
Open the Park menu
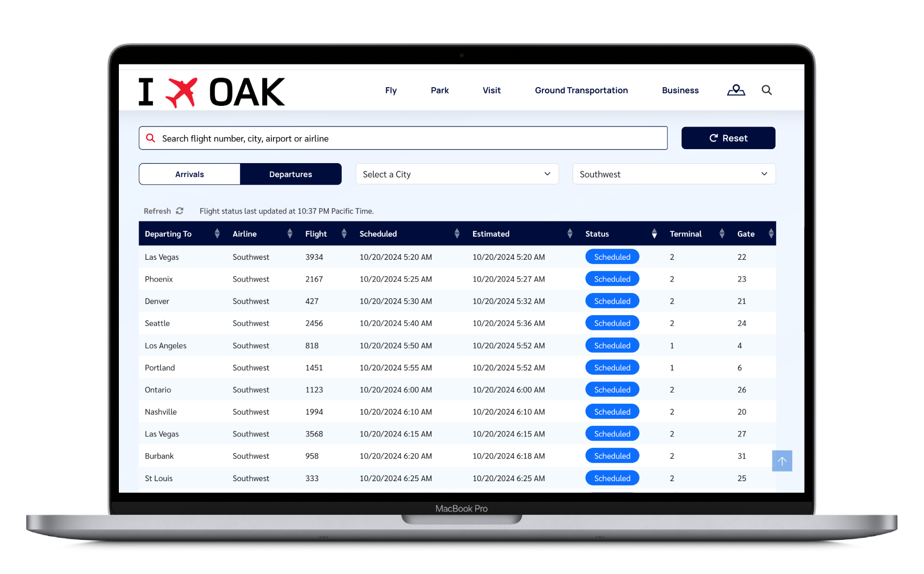440,90
